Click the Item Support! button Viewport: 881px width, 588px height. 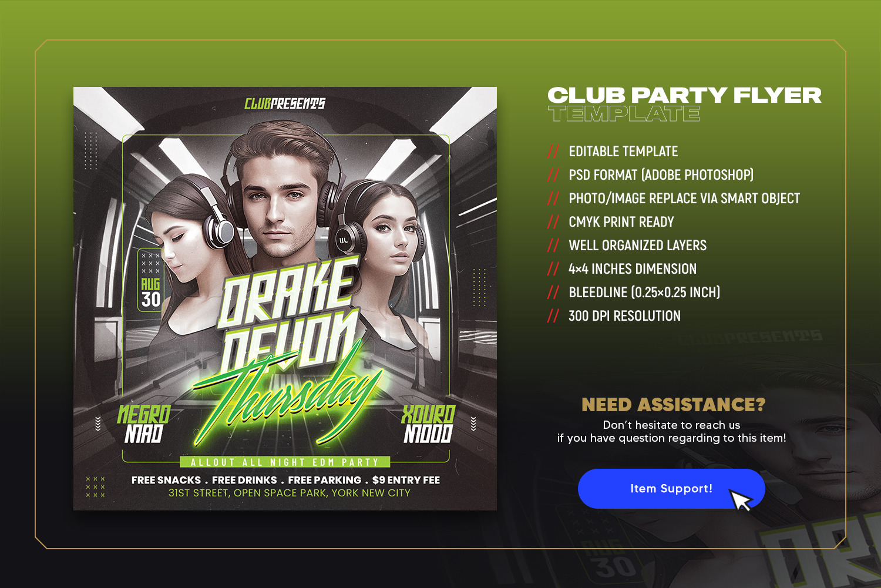point(671,489)
